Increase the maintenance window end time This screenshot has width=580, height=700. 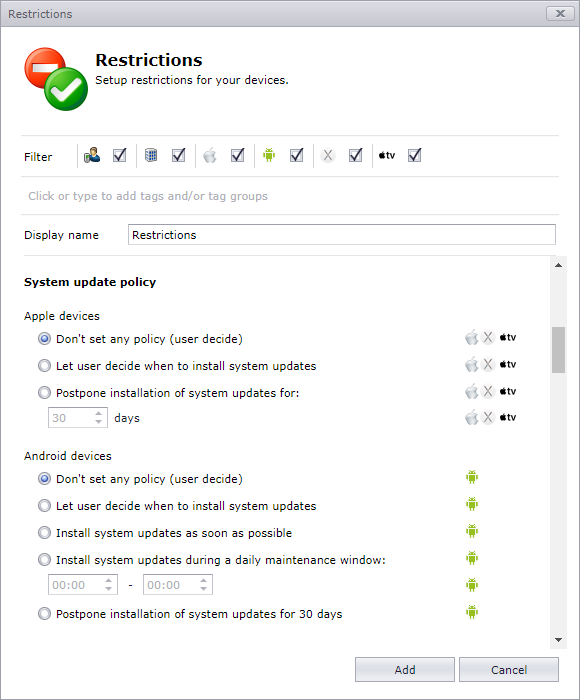(204, 580)
